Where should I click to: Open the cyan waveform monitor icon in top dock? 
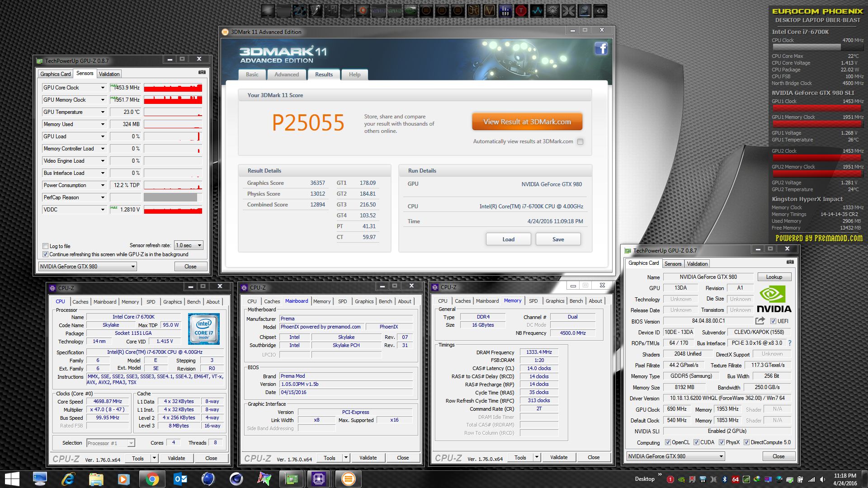pyautogui.click(x=537, y=10)
